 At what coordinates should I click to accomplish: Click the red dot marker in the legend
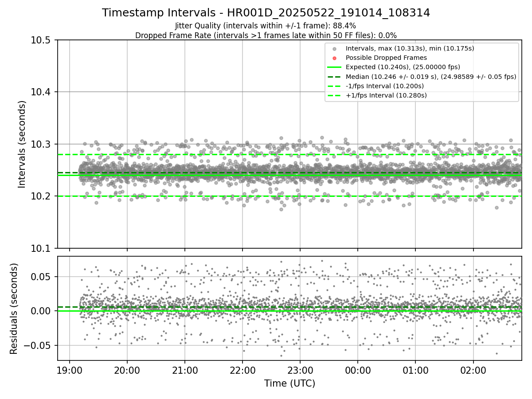335,58
